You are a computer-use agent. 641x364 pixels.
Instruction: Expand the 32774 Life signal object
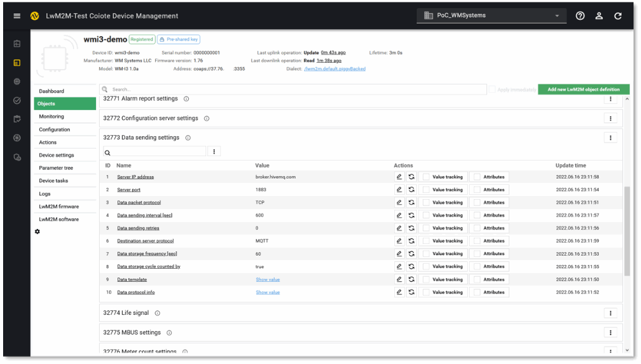(x=126, y=313)
